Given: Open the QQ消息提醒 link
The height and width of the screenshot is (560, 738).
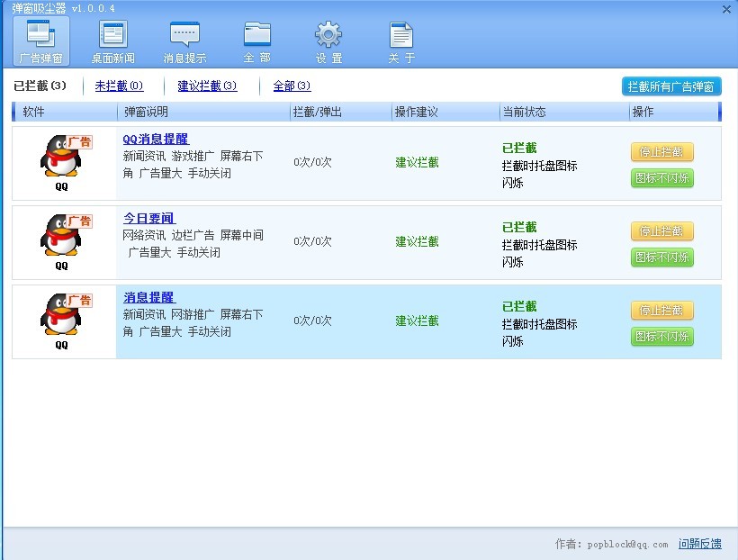Looking at the screenshot, I should 156,139.
